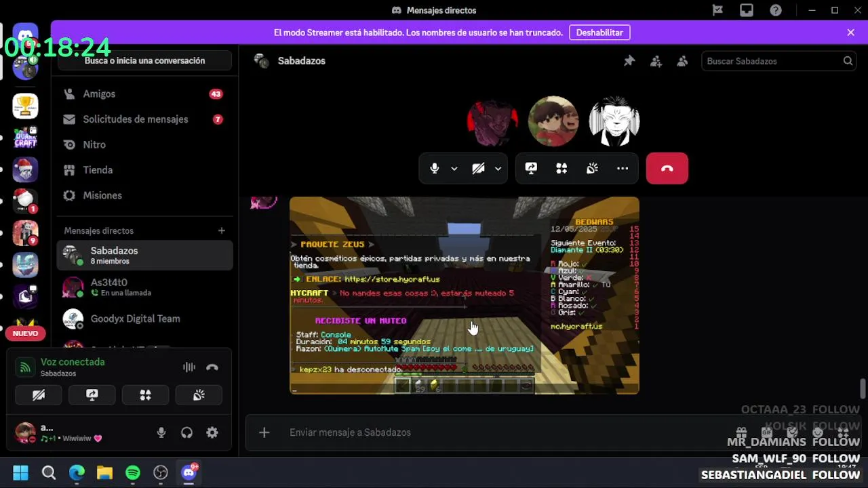
Task: Open Windows taskbar search
Action: coord(49,472)
